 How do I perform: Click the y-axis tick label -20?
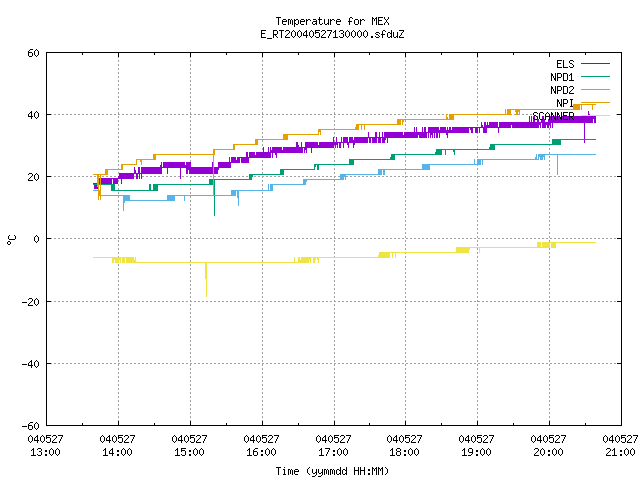31,302
